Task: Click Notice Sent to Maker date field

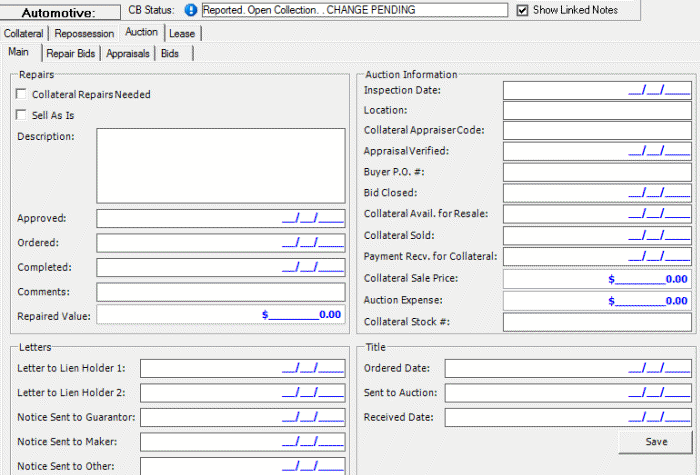Action: pyautogui.click(x=243, y=442)
